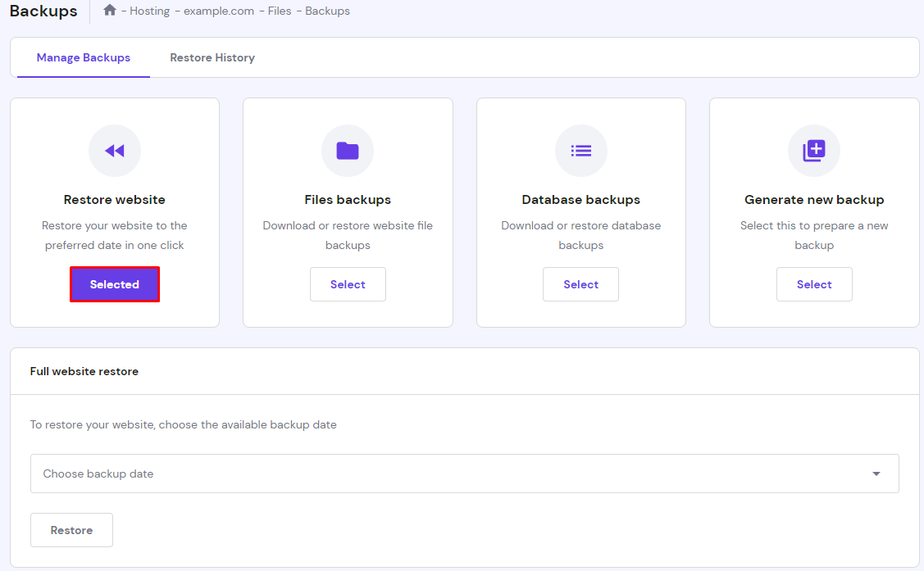
Task: Select the Database backups option
Action: [580, 283]
